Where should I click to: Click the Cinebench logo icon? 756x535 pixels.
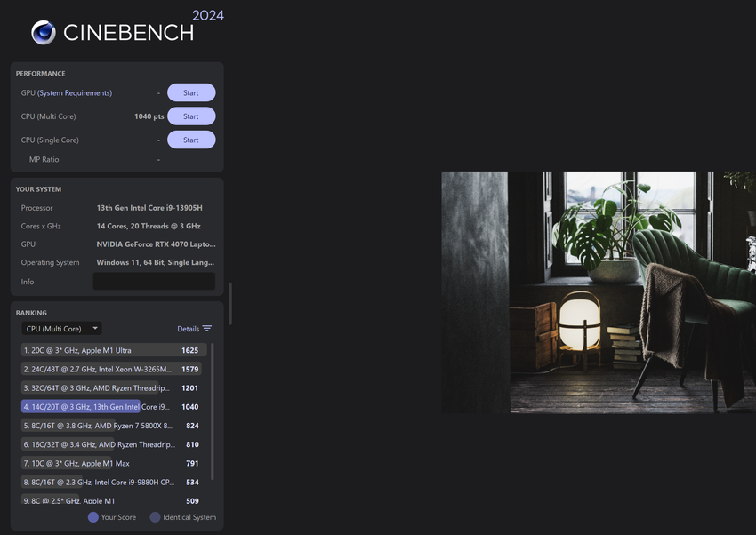(x=44, y=33)
